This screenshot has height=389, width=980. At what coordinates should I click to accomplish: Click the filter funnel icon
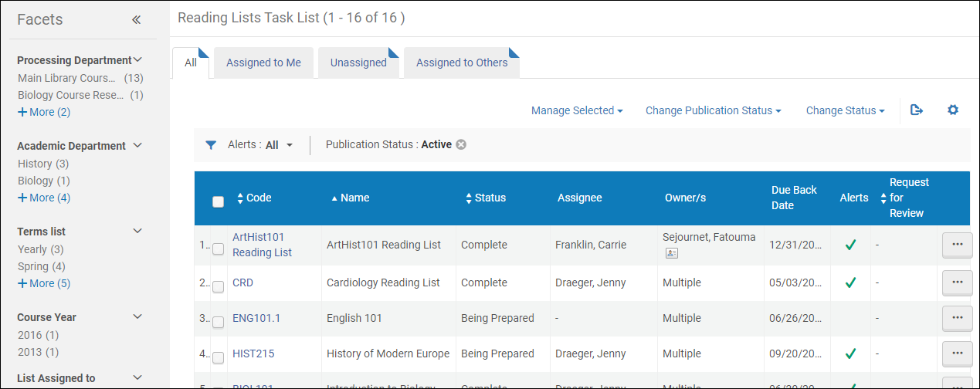[x=211, y=145]
